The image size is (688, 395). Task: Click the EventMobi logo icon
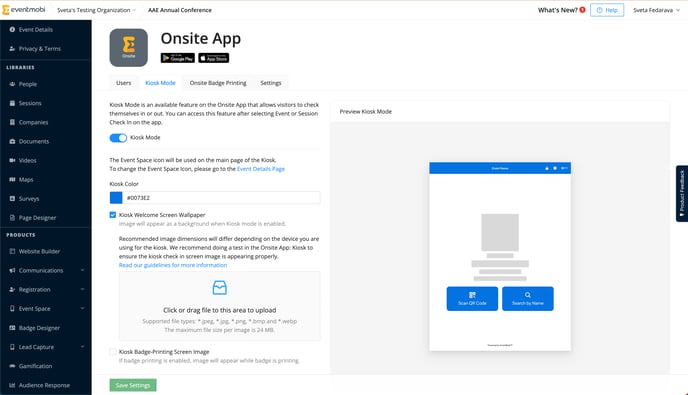tap(6, 10)
